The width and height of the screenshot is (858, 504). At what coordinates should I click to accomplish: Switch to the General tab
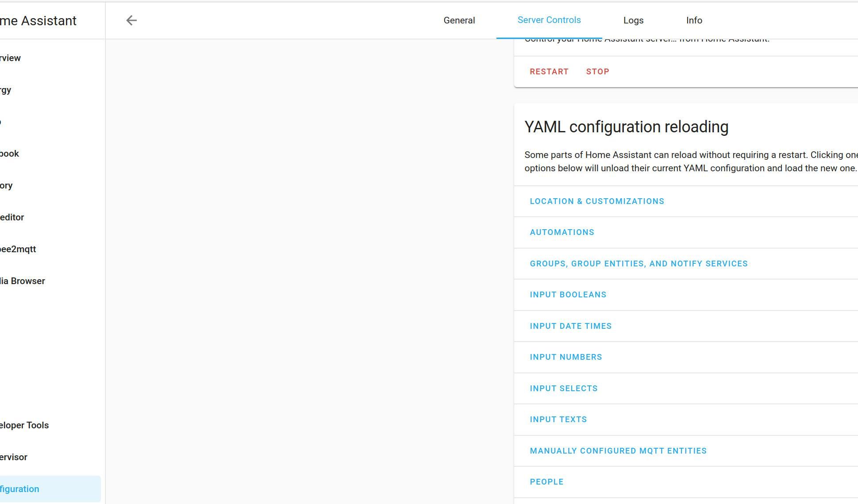pyautogui.click(x=459, y=20)
